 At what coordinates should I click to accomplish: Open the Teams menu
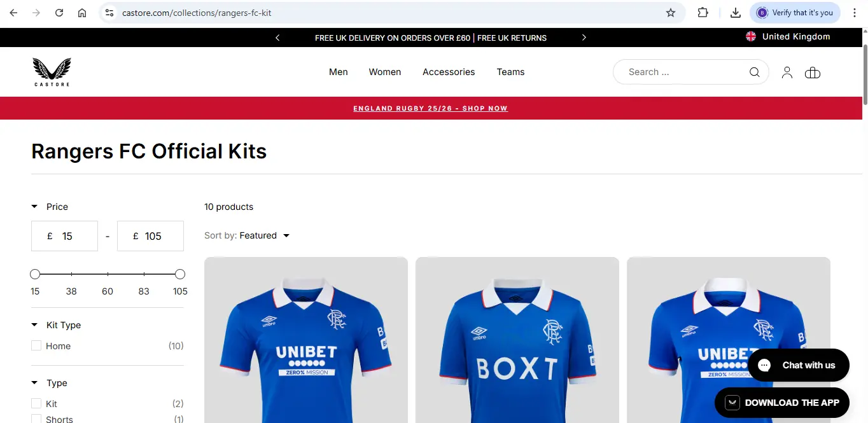(510, 72)
